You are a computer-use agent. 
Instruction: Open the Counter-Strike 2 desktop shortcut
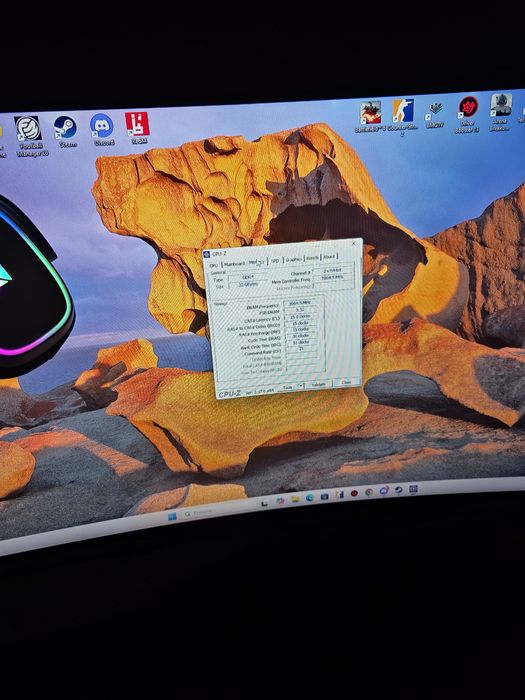[x=403, y=116]
